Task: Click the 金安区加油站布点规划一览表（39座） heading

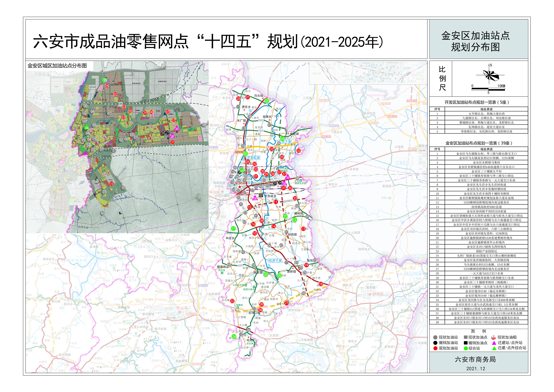Action: click(x=479, y=143)
